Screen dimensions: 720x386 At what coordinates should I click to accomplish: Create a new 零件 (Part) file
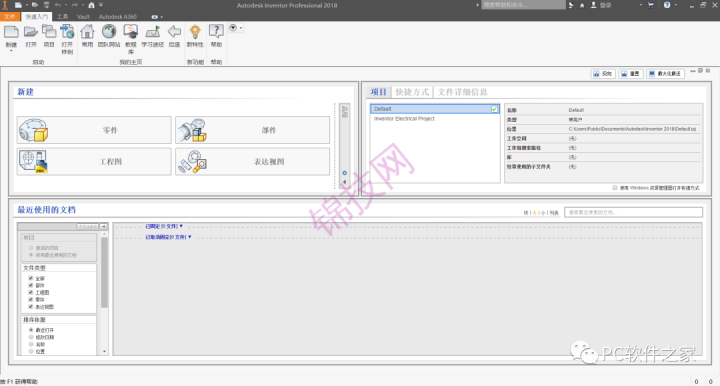tap(94, 130)
